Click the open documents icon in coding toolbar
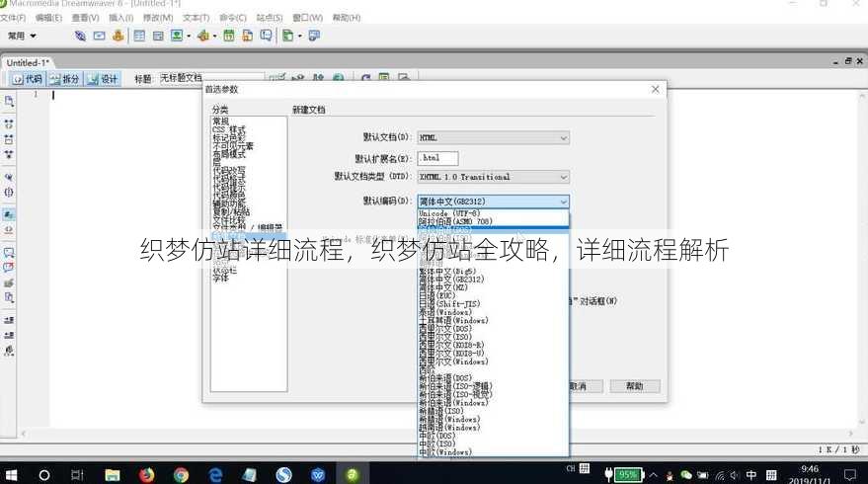The height and width of the screenshot is (484, 868). pos(9,102)
